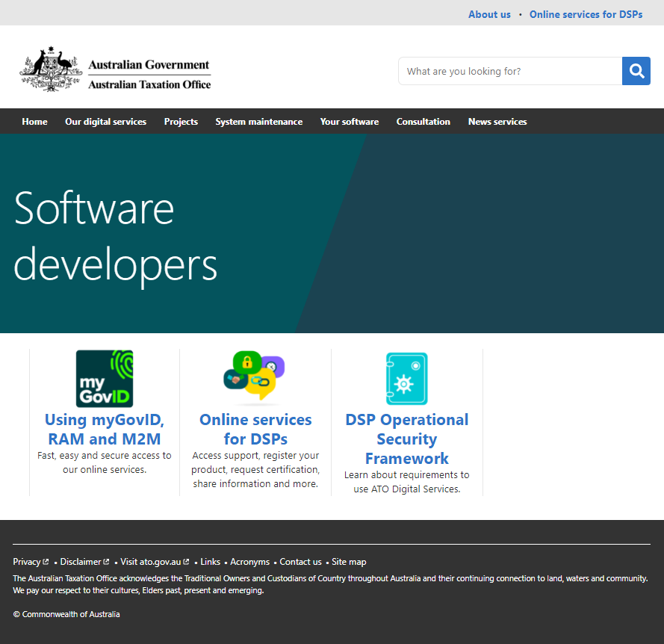664x644 pixels.
Task: Navigate to Consultation page
Action: click(x=423, y=122)
